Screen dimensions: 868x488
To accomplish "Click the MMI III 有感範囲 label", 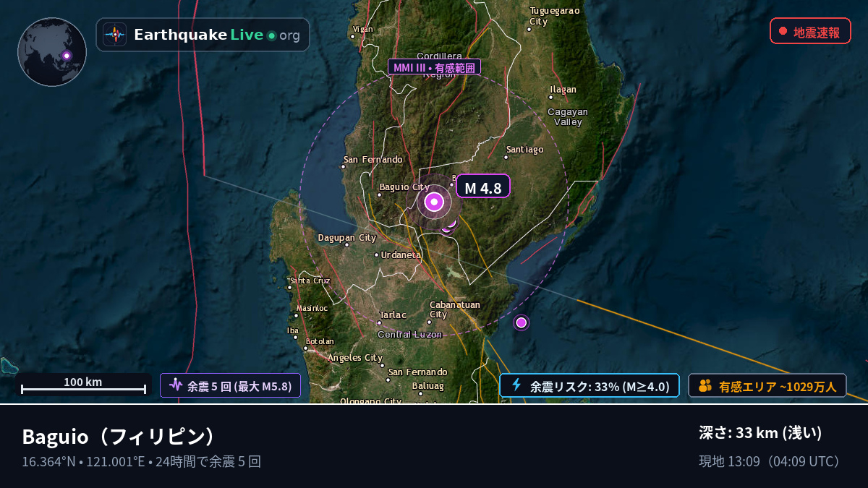I will (x=434, y=67).
